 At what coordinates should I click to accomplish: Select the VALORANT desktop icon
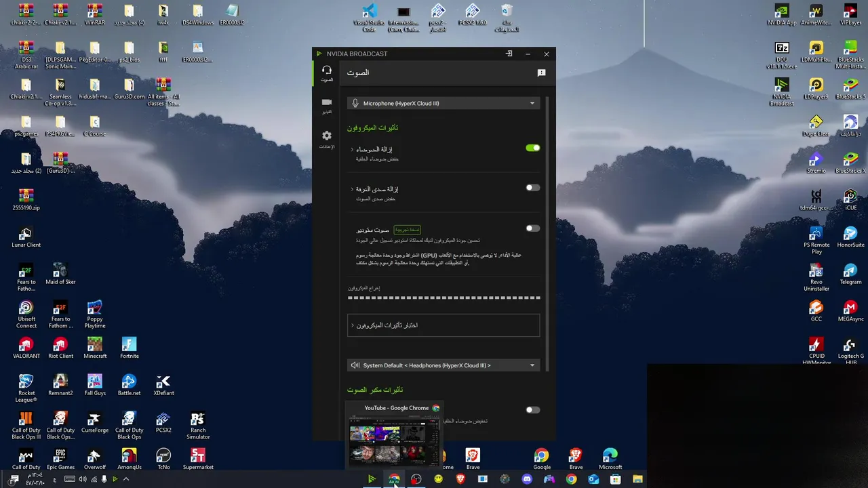tap(26, 348)
